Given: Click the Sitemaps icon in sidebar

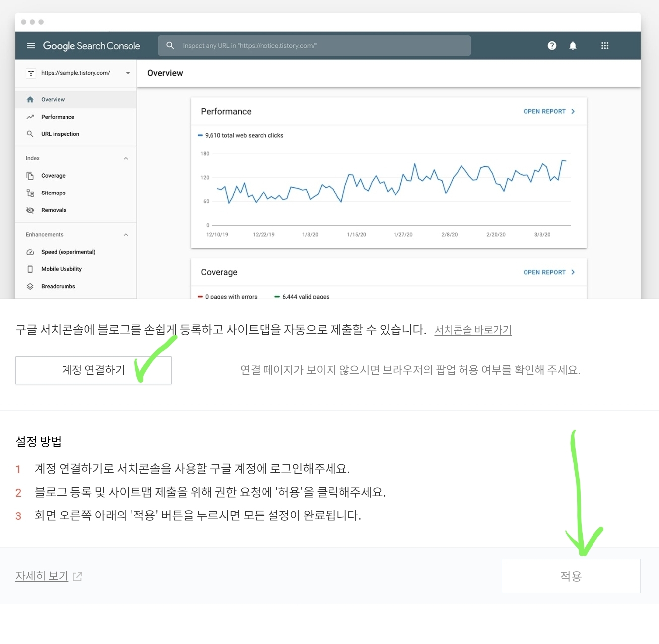Looking at the screenshot, I should pyautogui.click(x=30, y=193).
